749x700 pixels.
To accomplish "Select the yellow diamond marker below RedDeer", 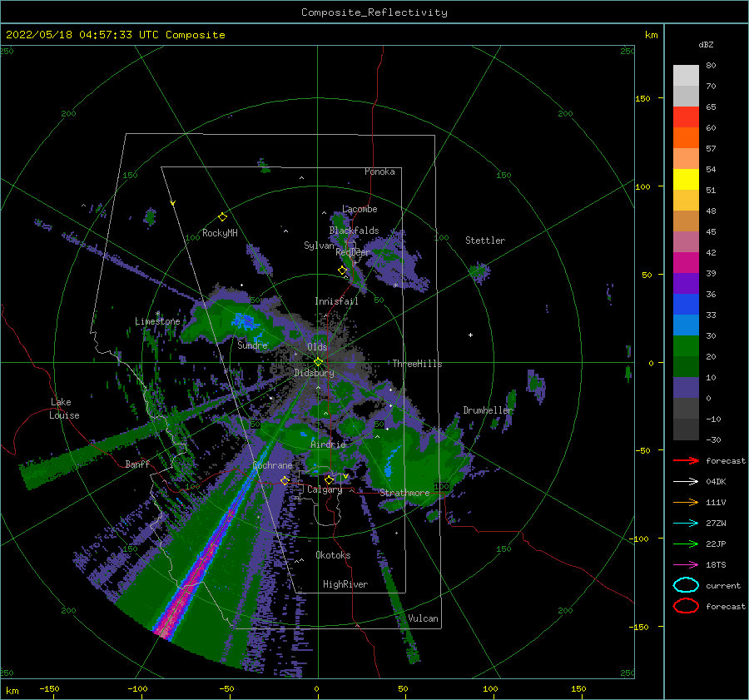I will 342,271.
